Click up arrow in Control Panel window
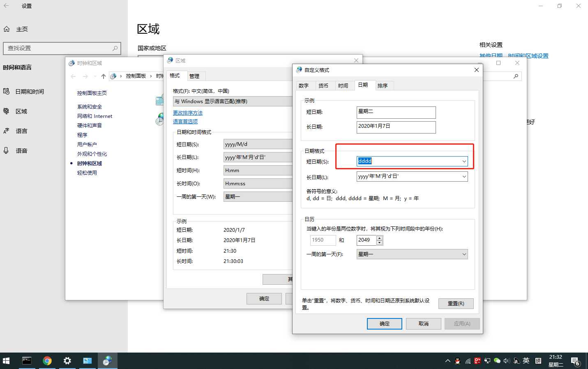 pos(104,76)
